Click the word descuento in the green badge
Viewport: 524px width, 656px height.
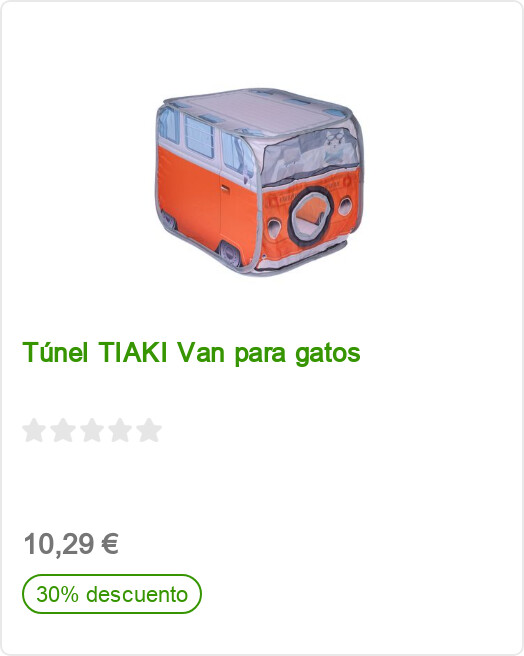(137, 594)
